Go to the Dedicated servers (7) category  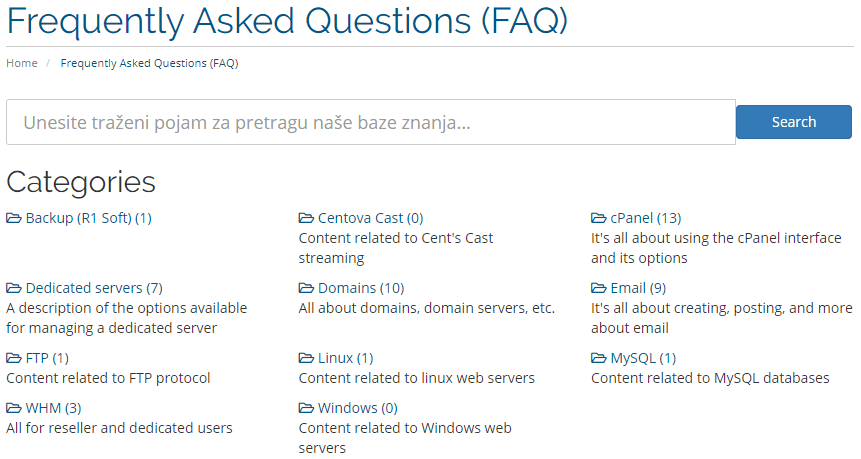click(94, 288)
